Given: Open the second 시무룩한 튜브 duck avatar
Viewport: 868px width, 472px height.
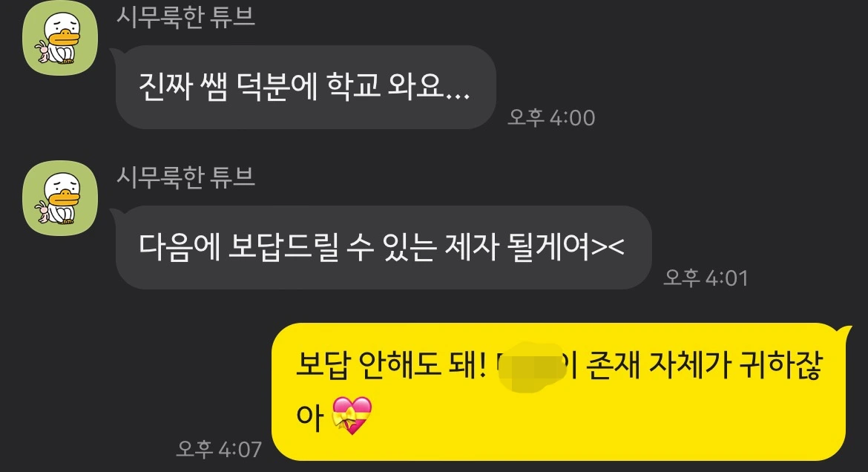Looking at the screenshot, I should tap(60, 197).
